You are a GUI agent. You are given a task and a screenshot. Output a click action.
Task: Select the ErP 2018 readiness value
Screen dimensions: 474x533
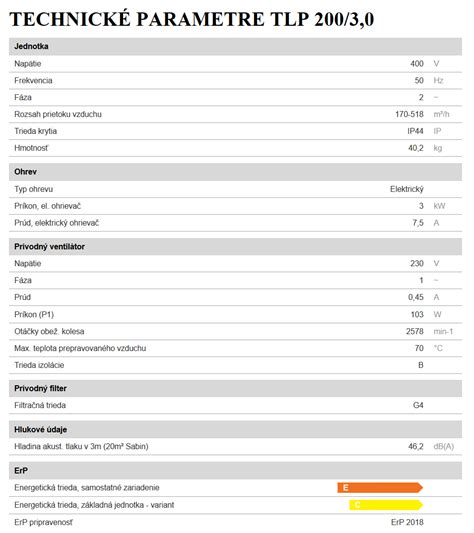pos(407,522)
